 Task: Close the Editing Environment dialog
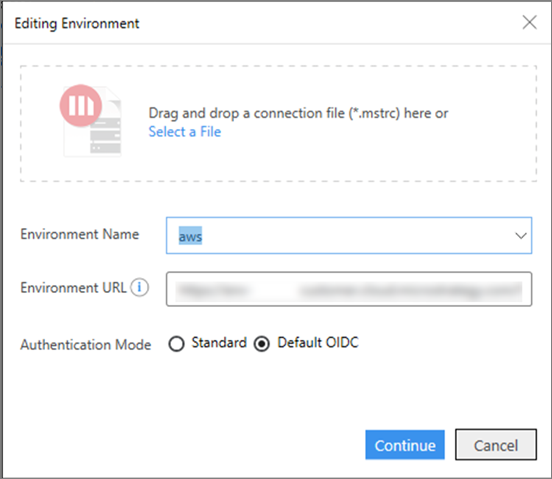pyautogui.click(x=529, y=23)
